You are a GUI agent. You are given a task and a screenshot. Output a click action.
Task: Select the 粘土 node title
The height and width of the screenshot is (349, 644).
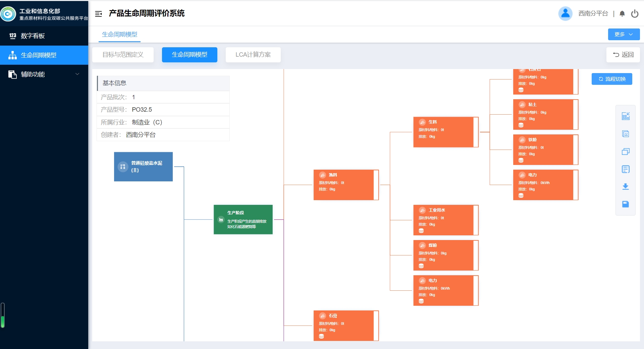tap(532, 105)
